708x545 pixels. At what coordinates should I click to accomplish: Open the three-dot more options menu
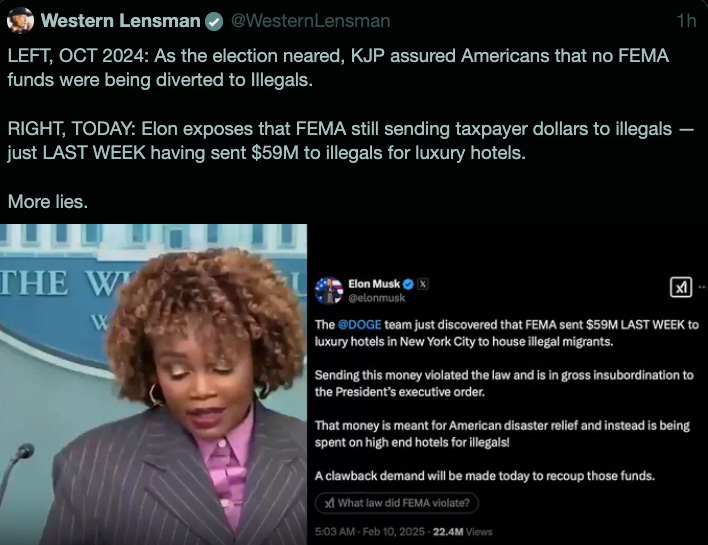tap(703, 287)
